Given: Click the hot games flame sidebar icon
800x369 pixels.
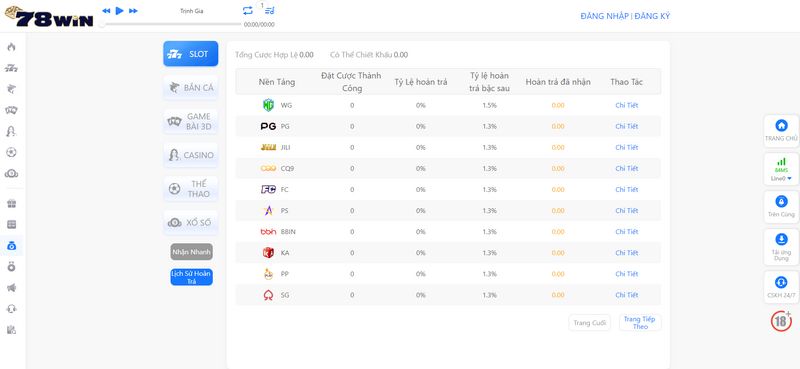Looking at the screenshot, I should pyautogui.click(x=11, y=47).
